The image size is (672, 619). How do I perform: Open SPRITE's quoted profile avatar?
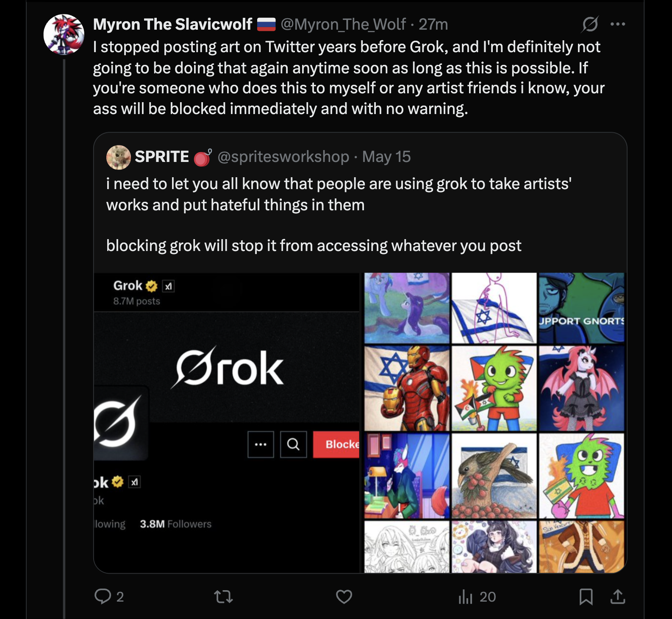tap(119, 157)
